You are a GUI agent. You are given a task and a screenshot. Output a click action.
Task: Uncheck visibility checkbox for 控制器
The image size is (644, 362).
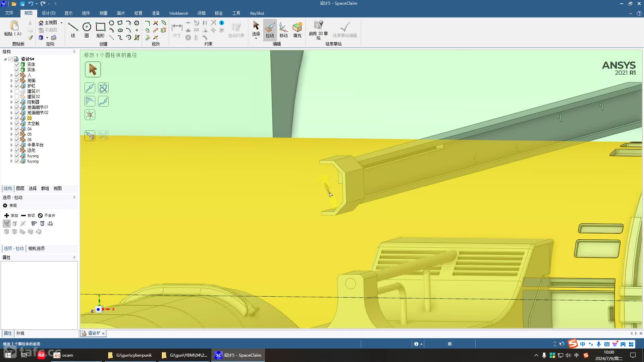pos(17,102)
